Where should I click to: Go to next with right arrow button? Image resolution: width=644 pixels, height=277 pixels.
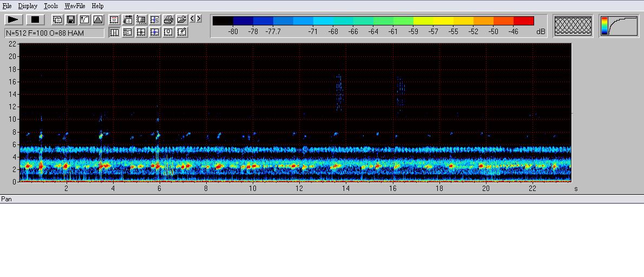coord(199,19)
